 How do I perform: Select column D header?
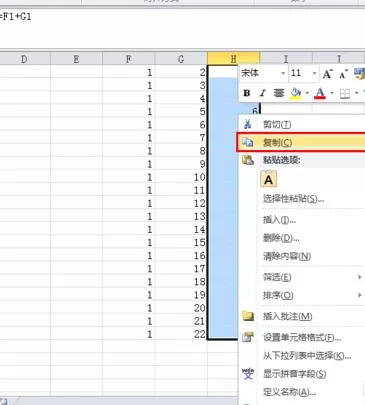(24, 59)
